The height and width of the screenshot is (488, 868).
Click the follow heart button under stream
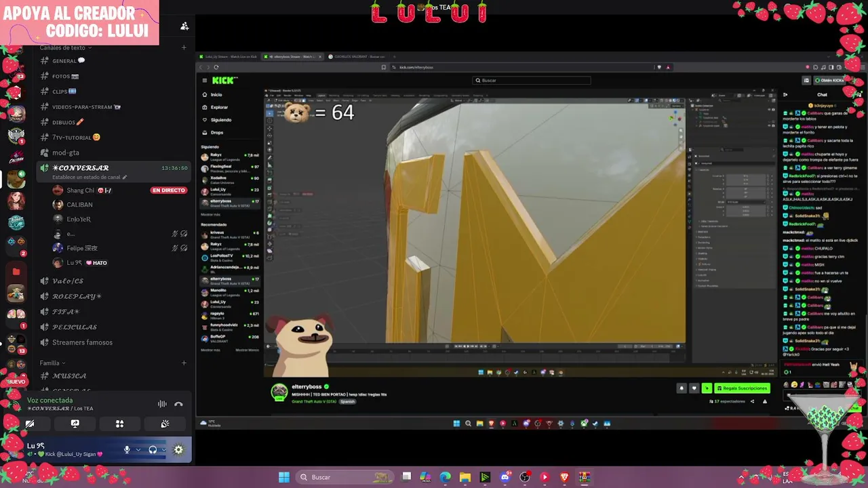point(694,388)
